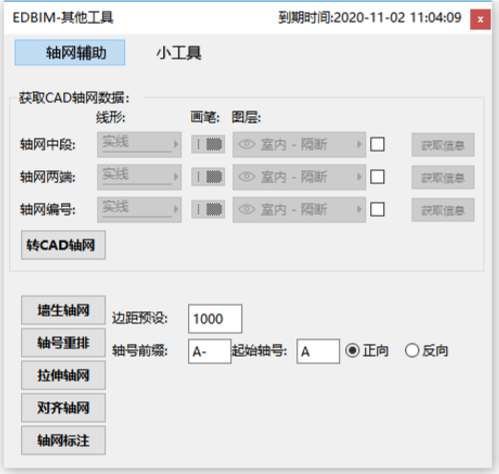Click the 转CAD轴网 button
499x474 pixels.
click(63, 245)
